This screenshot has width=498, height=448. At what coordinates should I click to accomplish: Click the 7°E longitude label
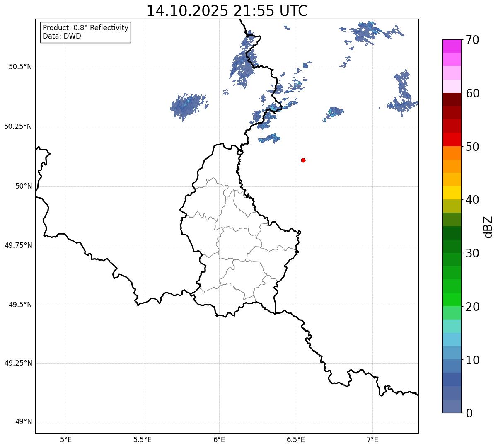[x=372, y=439]
